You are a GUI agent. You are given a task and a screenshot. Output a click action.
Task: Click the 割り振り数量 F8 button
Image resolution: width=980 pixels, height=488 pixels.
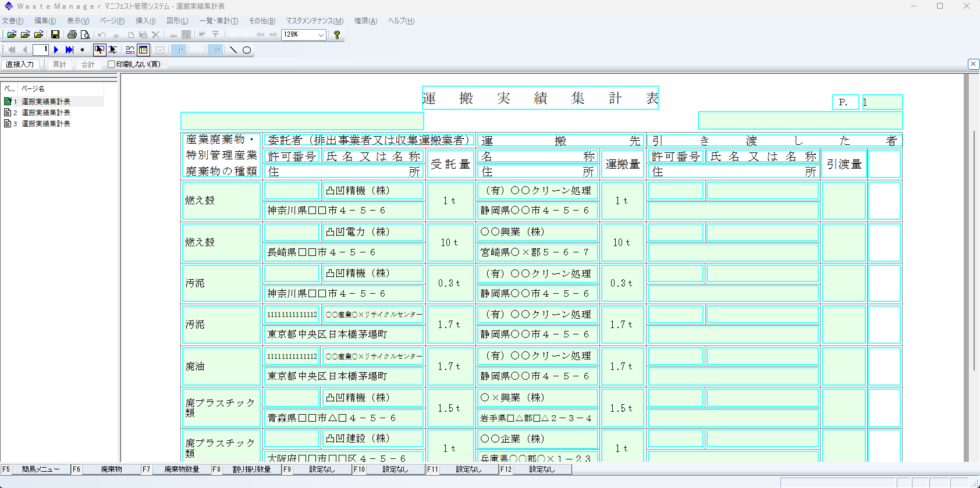coord(251,469)
